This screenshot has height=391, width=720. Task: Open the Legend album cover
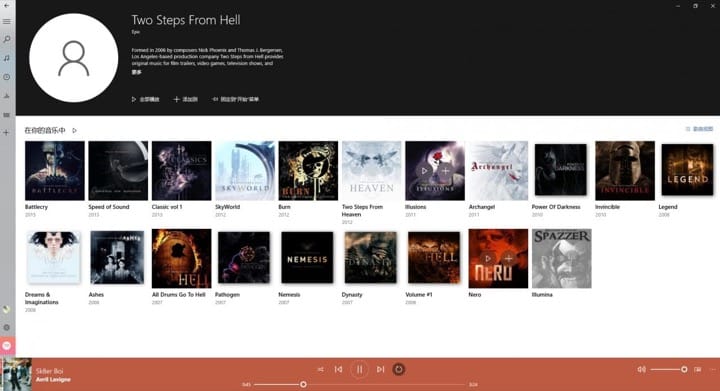pyautogui.click(x=687, y=169)
